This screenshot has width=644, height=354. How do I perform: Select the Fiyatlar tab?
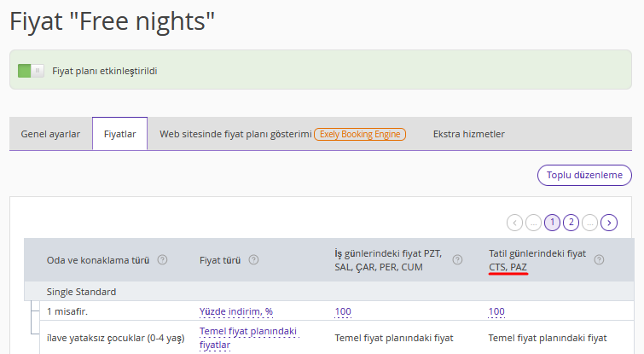coord(120,134)
